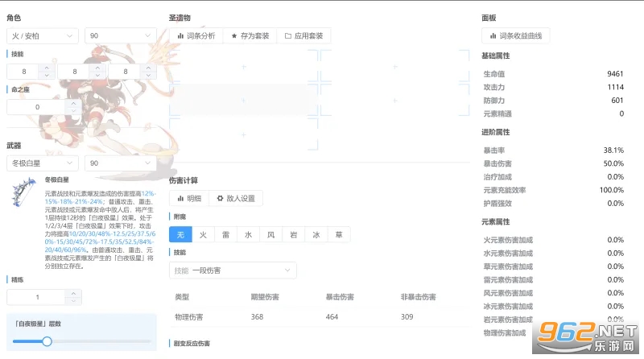Expand the 火 / 安柏 character dropdown
The width and height of the screenshot is (644, 359).
(x=43, y=35)
